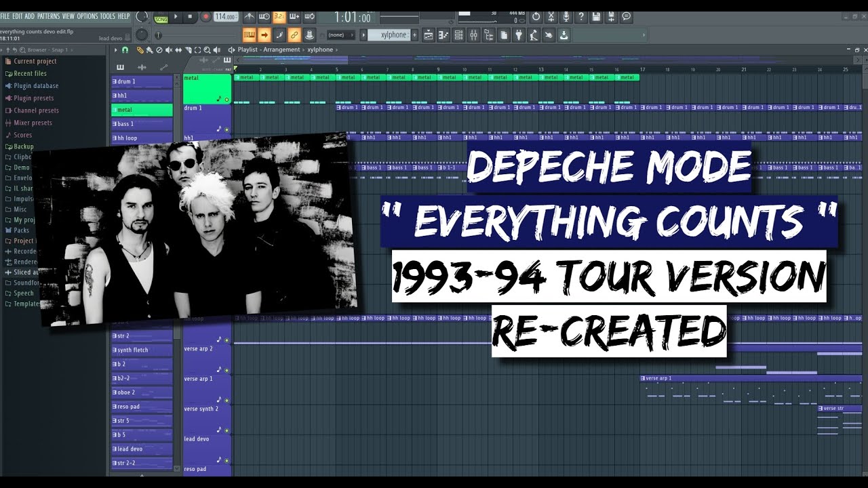
Task: Open the piano roll view
Action: pos(443,35)
